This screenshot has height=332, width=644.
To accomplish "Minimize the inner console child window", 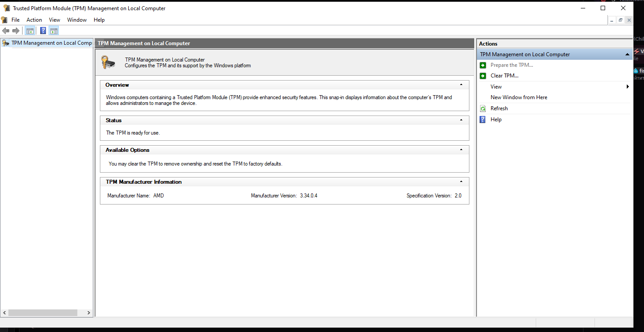I will click(x=612, y=20).
